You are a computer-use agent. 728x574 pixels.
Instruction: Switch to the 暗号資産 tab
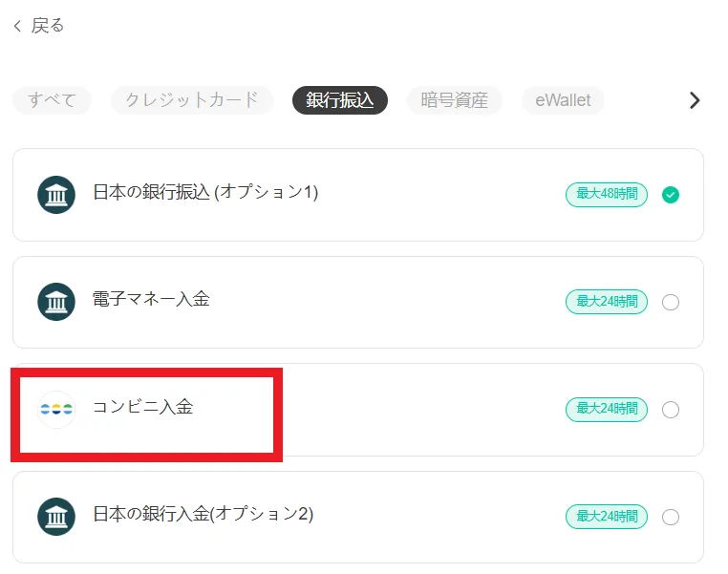tap(454, 100)
